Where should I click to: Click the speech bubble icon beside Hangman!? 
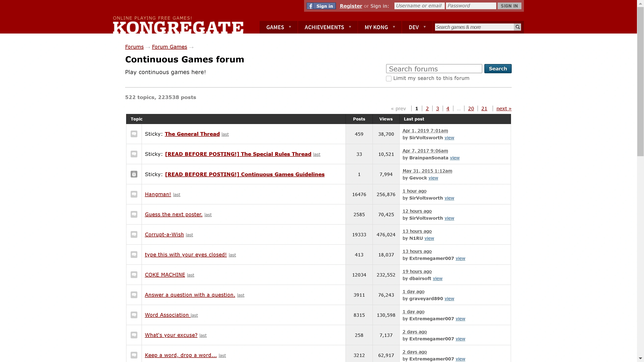click(134, 194)
